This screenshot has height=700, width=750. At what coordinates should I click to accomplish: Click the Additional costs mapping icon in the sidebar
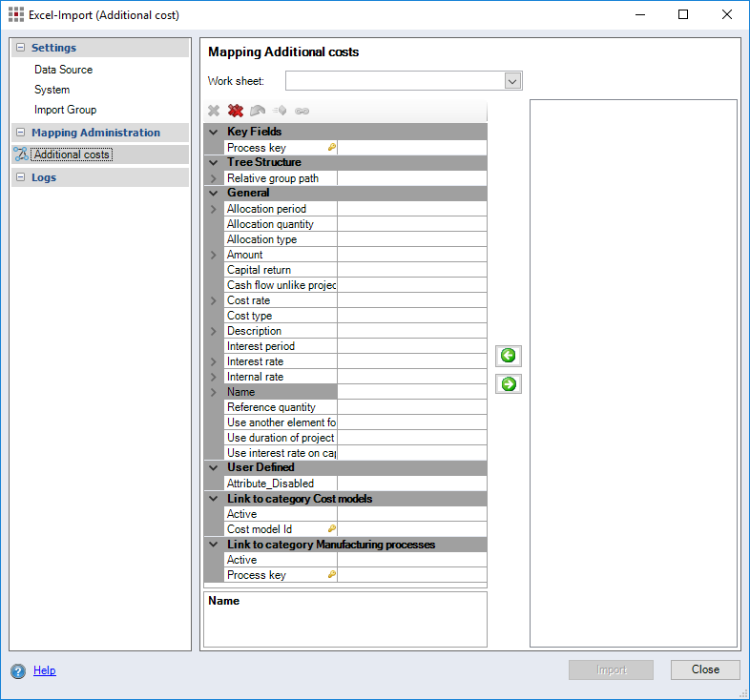pos(21,154)
